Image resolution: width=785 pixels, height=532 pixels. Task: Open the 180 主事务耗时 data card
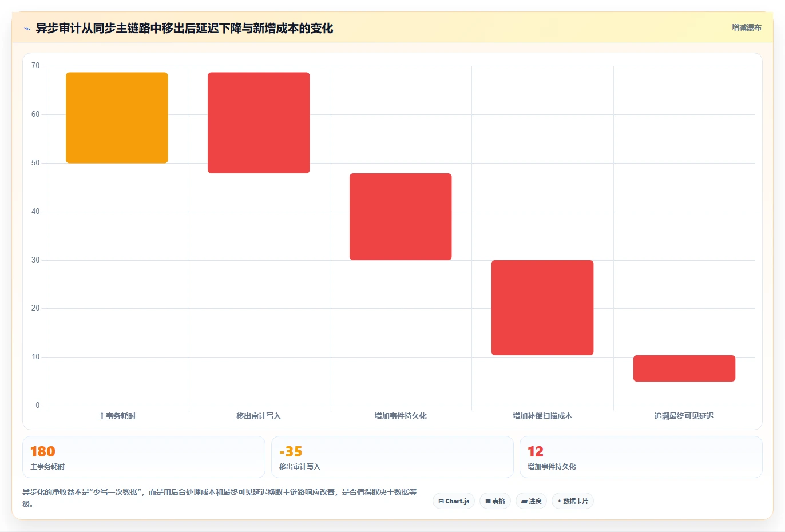coord(144,457)
